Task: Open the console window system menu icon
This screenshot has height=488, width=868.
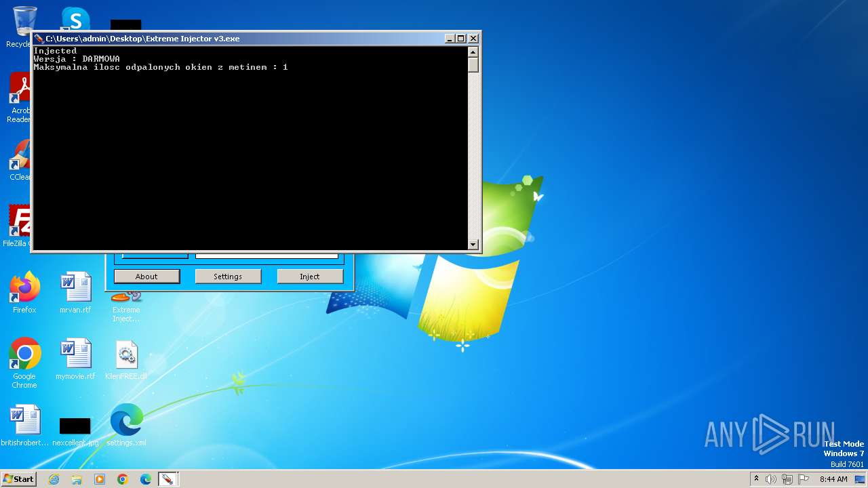Action: click(39, 39)
